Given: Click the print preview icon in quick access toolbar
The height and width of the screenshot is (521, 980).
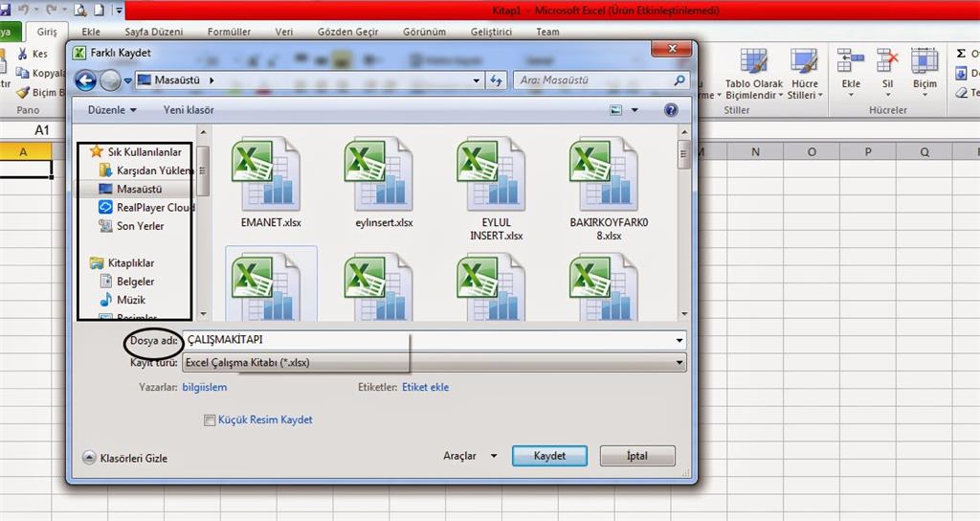Looking at the screenshot, I should pyautogui.click(x=80, y=10).
